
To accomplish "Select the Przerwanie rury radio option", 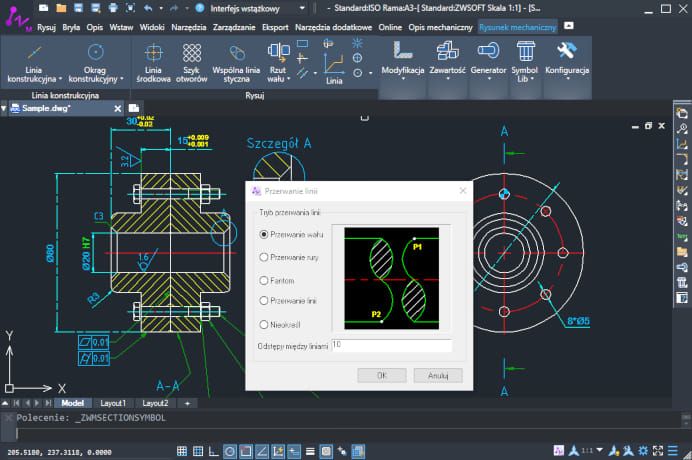I will tap(264, 257).
